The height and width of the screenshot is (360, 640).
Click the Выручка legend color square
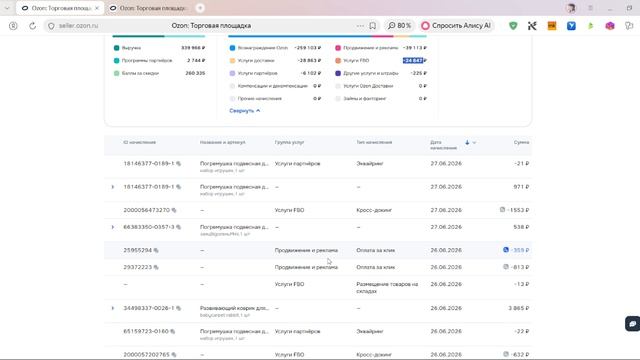coord(116,48)
